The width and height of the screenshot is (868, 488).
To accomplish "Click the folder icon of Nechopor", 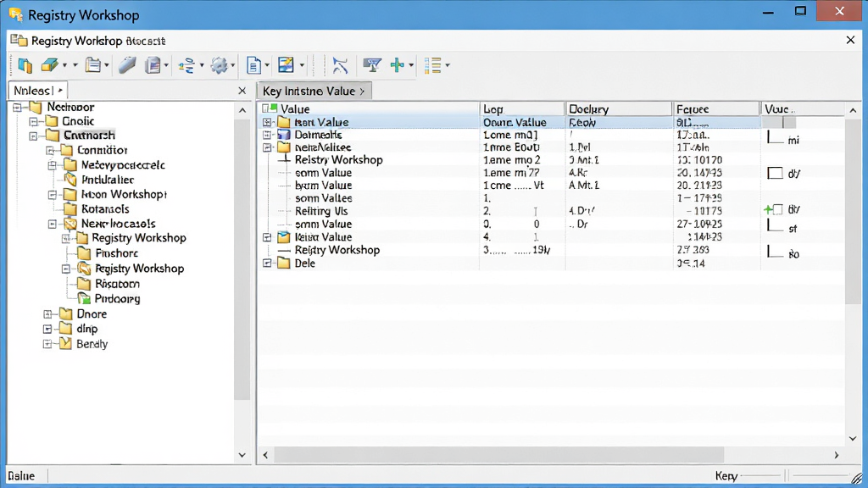I will [36, 107].
